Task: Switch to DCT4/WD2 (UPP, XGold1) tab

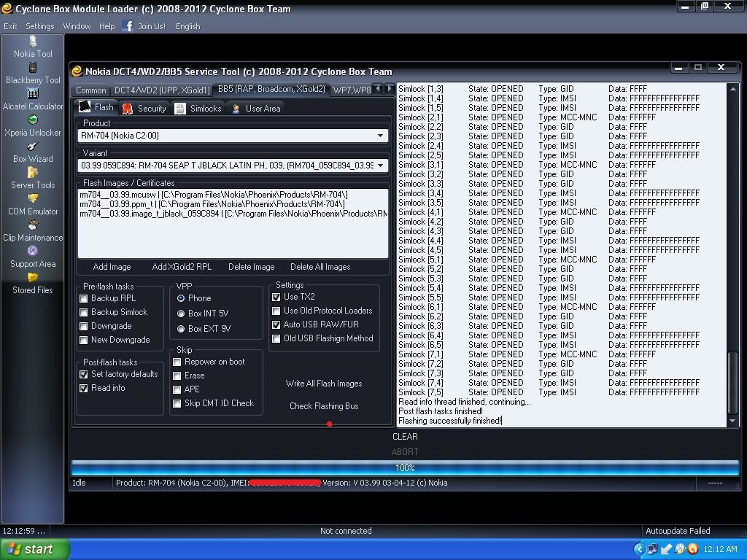Action: (x=162, y=90)
